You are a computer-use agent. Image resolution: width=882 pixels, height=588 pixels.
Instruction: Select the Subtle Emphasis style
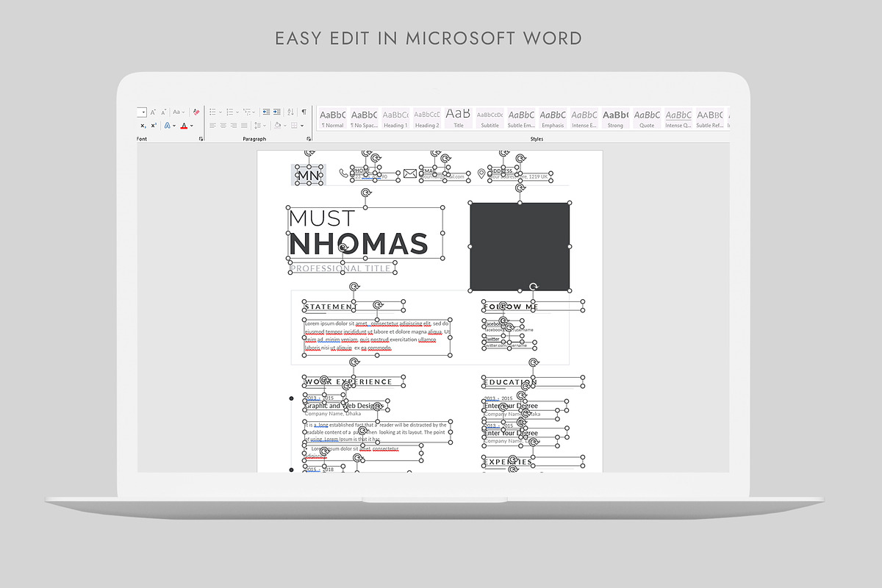(x=521, y=118)
